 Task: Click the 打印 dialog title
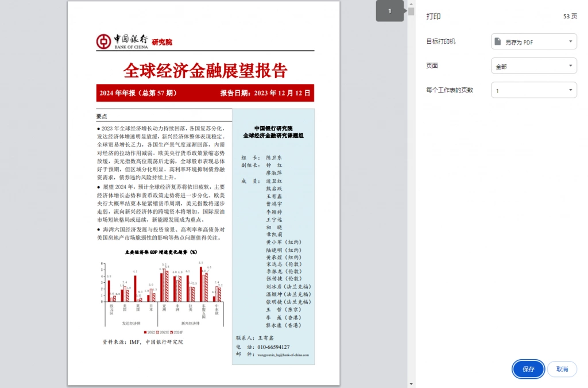click(x=434, y=17)
